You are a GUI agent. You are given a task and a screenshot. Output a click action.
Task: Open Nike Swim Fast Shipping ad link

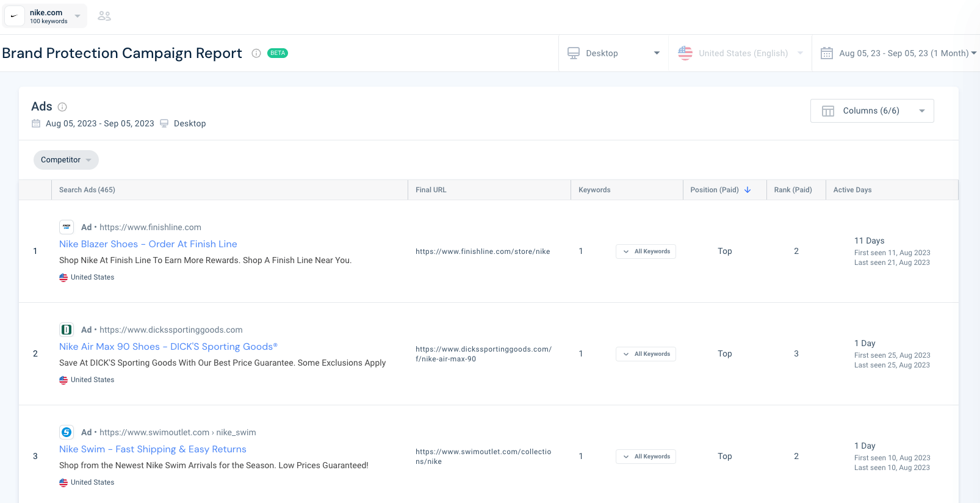tap(153, 449)
